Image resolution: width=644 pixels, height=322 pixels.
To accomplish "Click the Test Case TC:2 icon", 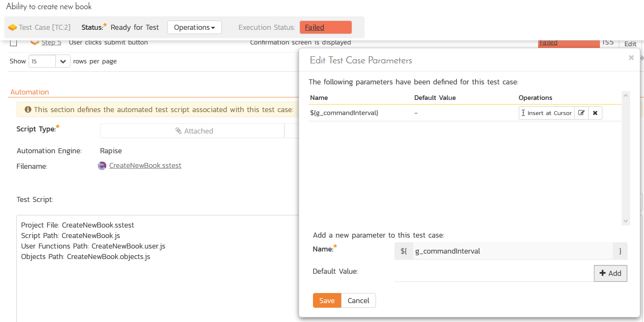I will (x=13, y=28).
